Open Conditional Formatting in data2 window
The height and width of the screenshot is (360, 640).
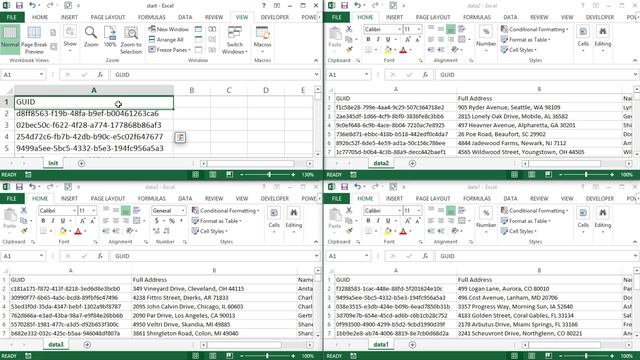tap(534, 29)
